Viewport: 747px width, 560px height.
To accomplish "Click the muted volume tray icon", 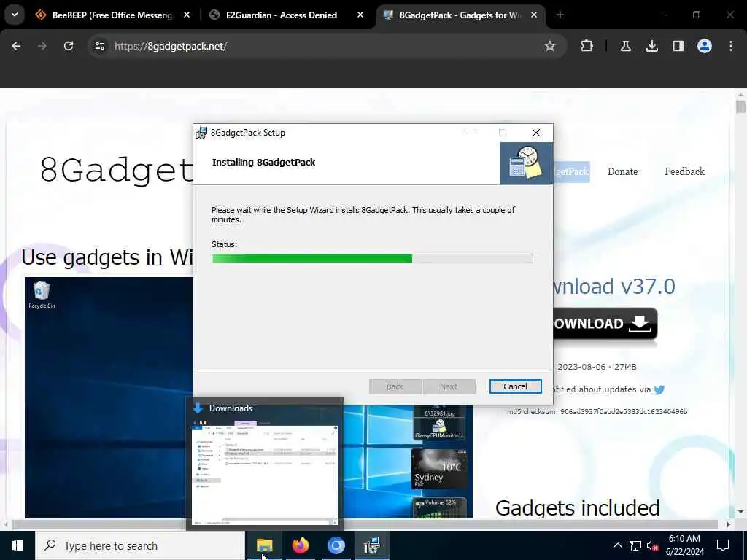I will 653,545.
